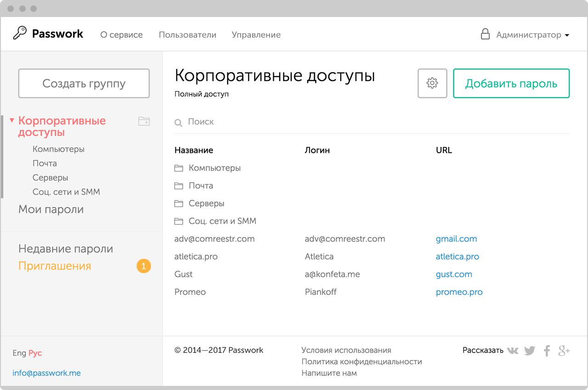Click folder icon next to Серверы row

tap(179, 204)
